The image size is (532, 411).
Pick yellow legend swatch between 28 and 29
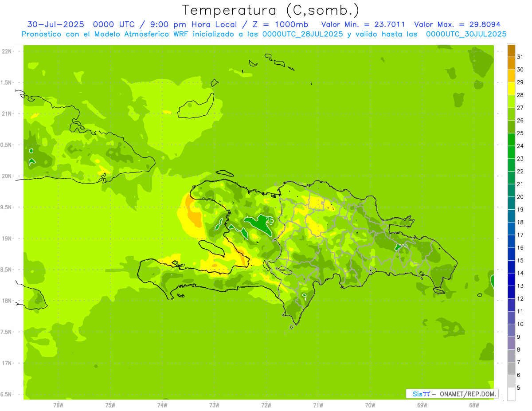click(511, 89)
